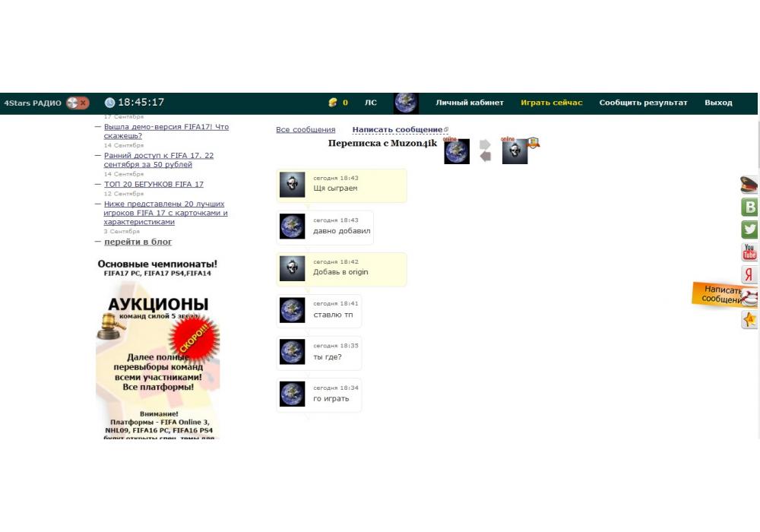Open blog post ТОП 20 БЕГУНКОВ FIFA 17

[x=154, y=184]
